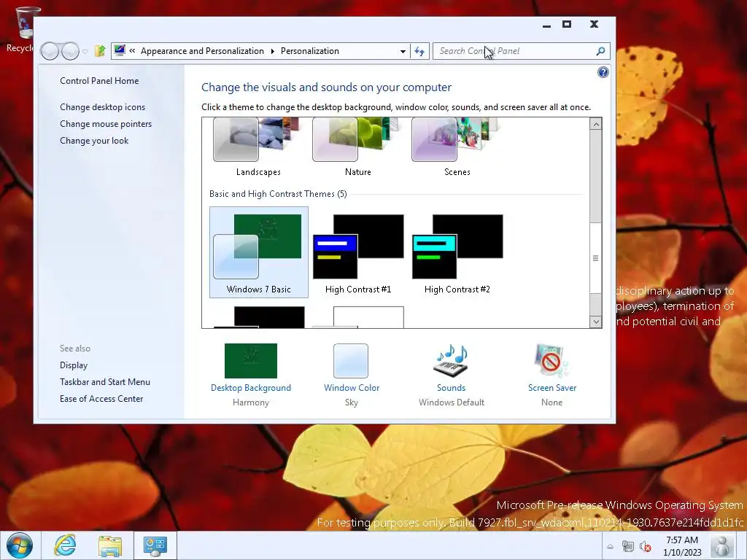Image resolution: width=747 pixels, height=560 pixels.
Task: Open the Desktop Background Harmony icon
Action: pyautogui.click(x=251, y=361)
